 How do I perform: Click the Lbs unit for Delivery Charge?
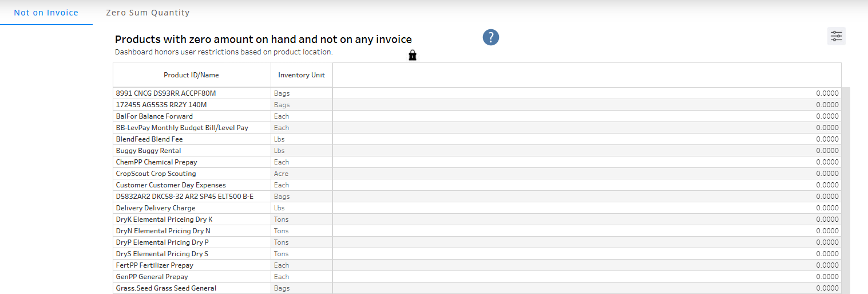[x=279, y=208]
